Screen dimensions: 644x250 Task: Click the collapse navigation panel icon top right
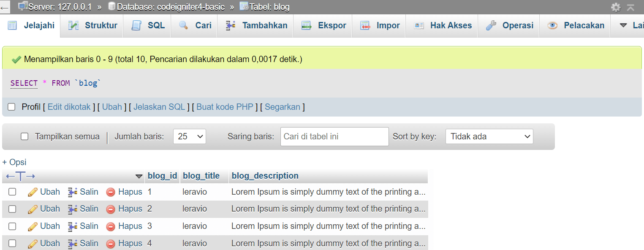click(630, 7)
